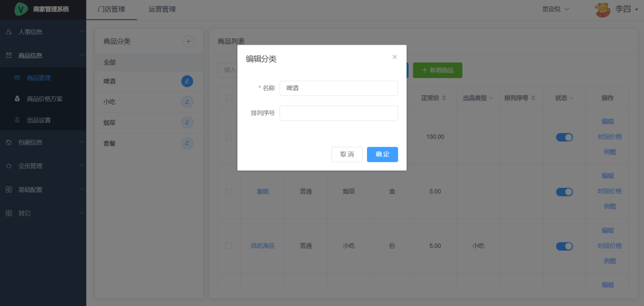Click the edit pencil icon for 套餐
Image resolution: width=644 pixels, height=306 pixels.
pyautogui.click(x=187, y=144)
